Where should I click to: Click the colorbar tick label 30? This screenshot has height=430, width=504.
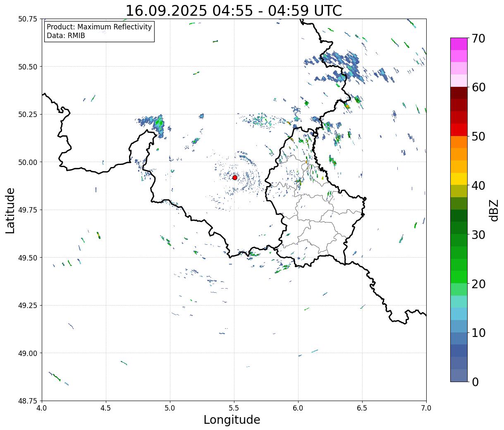coord(478,234)
